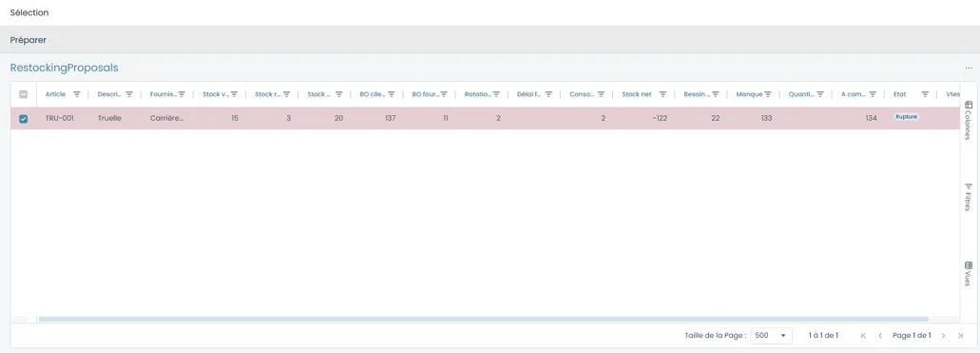
Task: Toggle the select-all header checkbox
Action: coord(23,94)
